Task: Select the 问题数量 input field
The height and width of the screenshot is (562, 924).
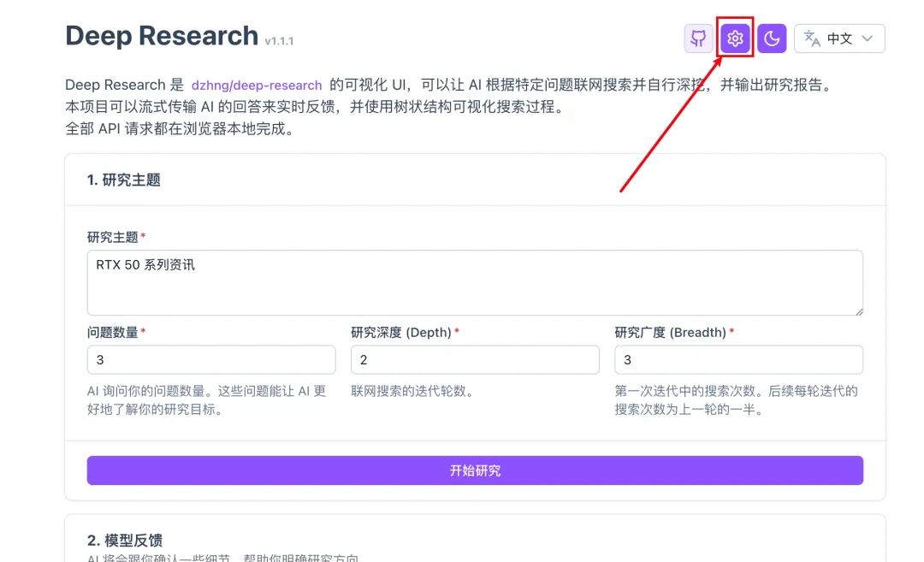Action: [x=210, y=359]
